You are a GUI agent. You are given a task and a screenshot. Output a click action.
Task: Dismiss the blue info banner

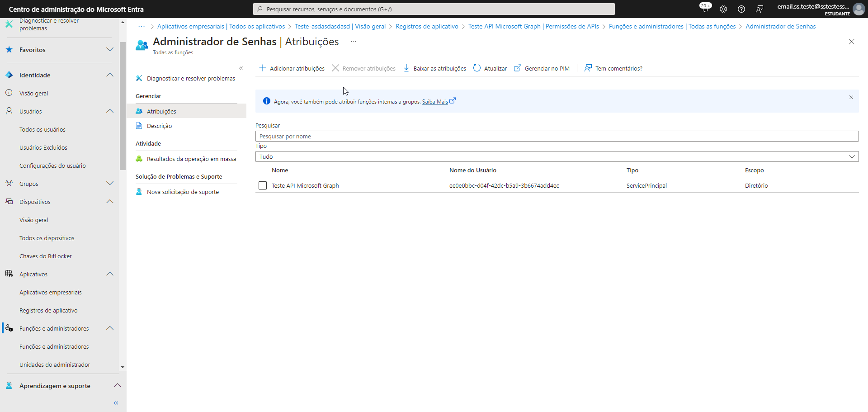pyautogui.click(x=851, y=97)
